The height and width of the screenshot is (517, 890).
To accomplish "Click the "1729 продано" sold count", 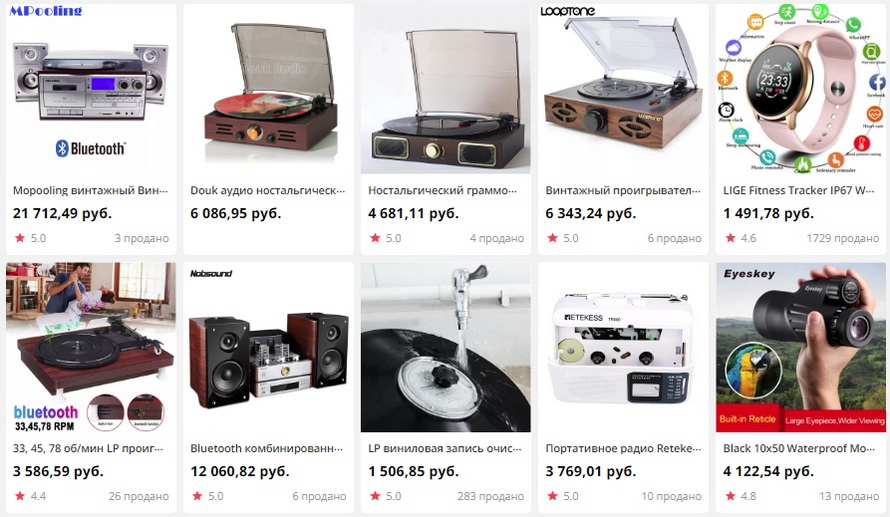I will [x=842, y=238].
